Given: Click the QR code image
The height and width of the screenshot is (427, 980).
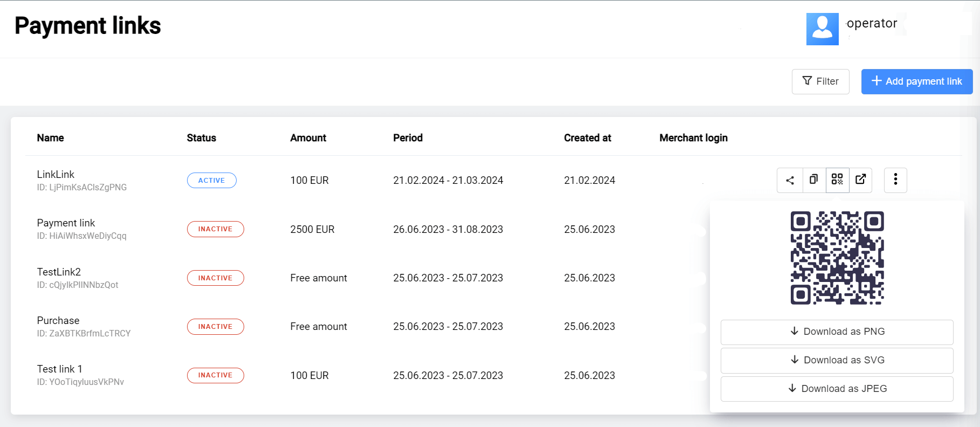Looking at the screenshot, I should [x=837, y=258].
